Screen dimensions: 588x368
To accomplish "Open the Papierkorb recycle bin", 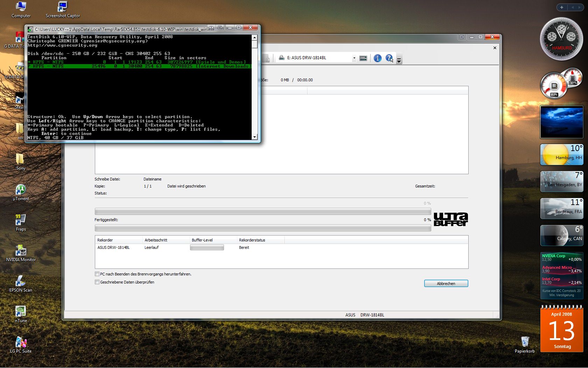I will pos(525,345).
